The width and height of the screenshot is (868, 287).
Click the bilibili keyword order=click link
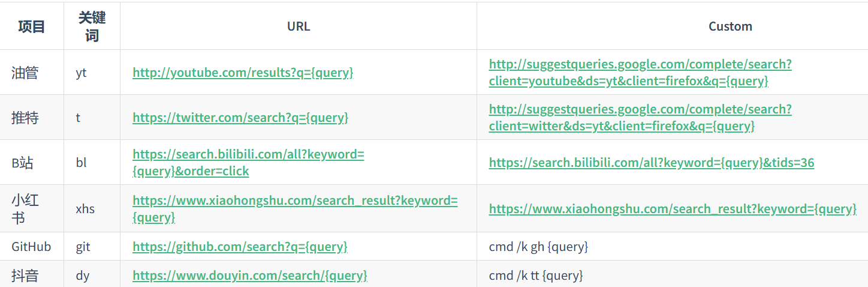tap(248, 163)
